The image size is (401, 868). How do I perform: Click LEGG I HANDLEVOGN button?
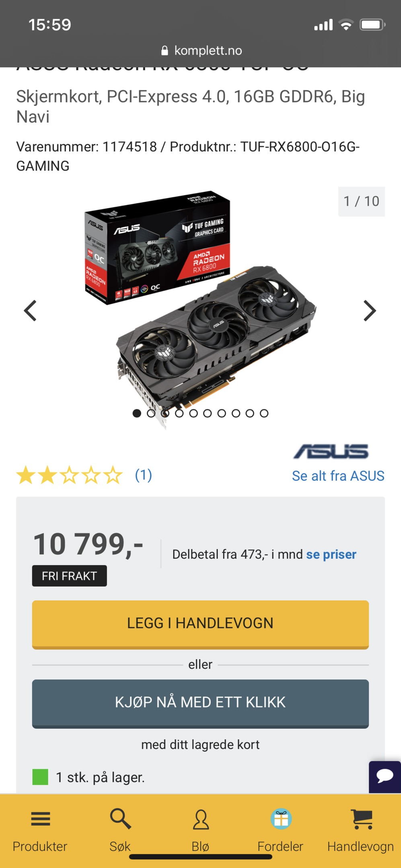[200, 624]
